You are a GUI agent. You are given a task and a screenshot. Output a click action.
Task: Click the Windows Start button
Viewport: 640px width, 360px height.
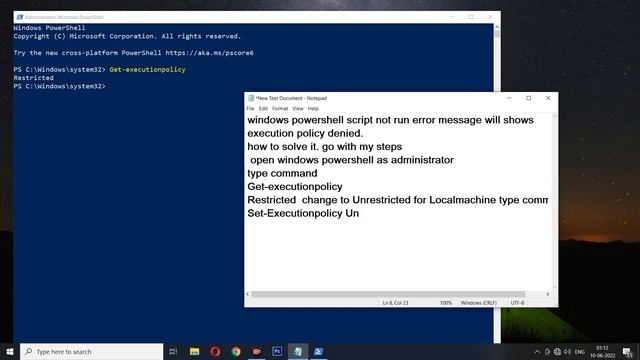[x=10, y=351]
